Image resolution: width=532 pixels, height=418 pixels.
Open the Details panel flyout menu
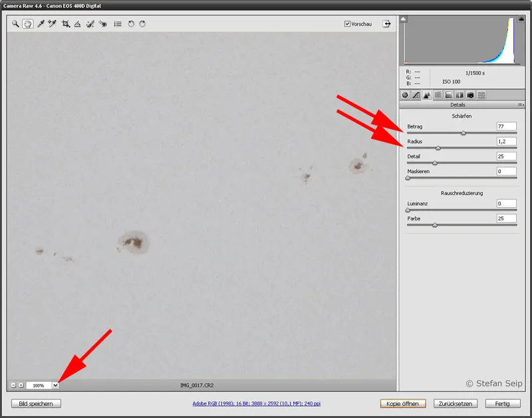(521, 105)
